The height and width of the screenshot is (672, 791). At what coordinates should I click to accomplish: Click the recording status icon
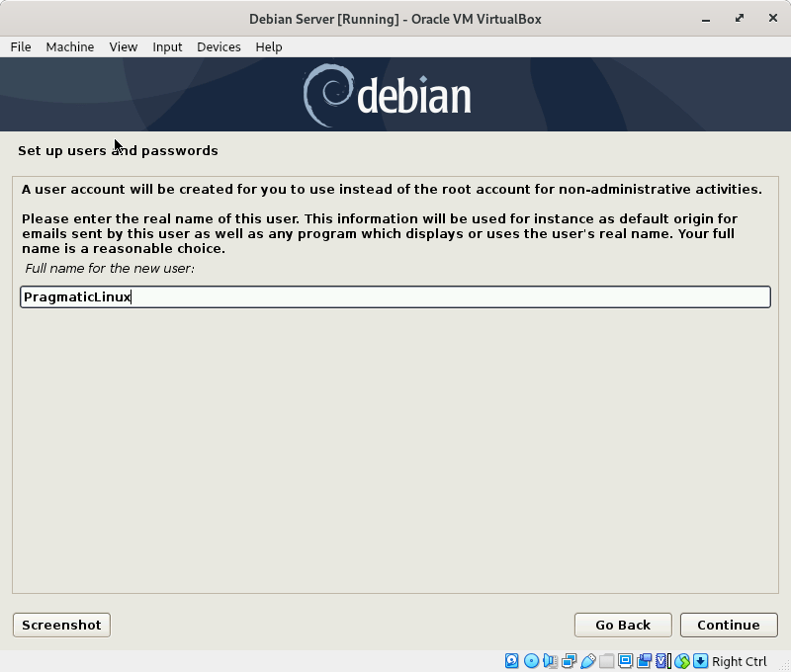pyautogui.click(x=644, y=661)
